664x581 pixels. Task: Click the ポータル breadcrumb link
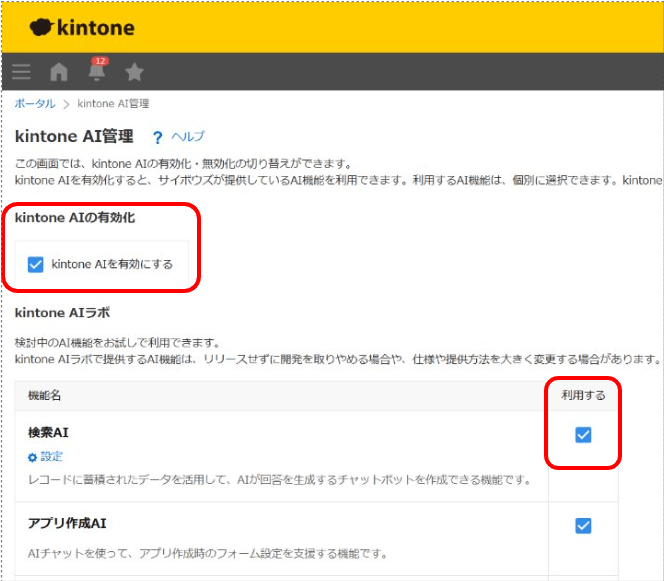[x=35, y=104]
